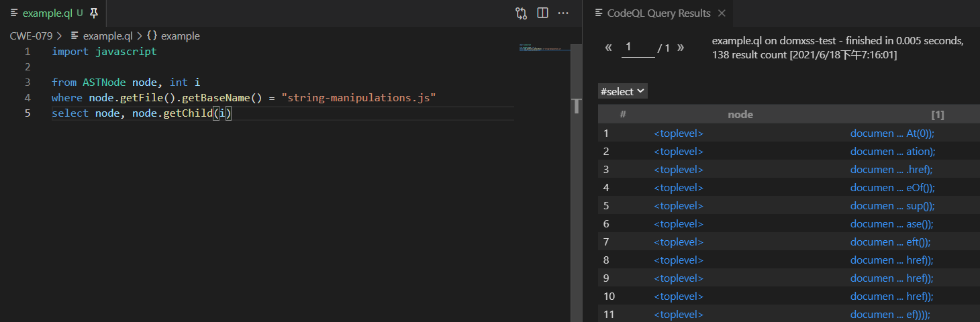Open the <toplevel> link in row 8

(x=679, y=260)
